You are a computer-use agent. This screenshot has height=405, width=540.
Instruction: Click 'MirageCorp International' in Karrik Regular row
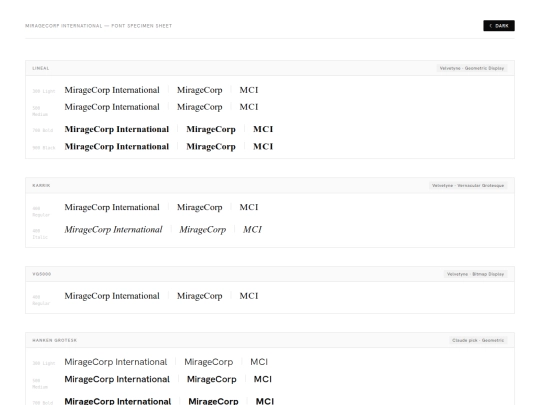(x=112, y=207)
